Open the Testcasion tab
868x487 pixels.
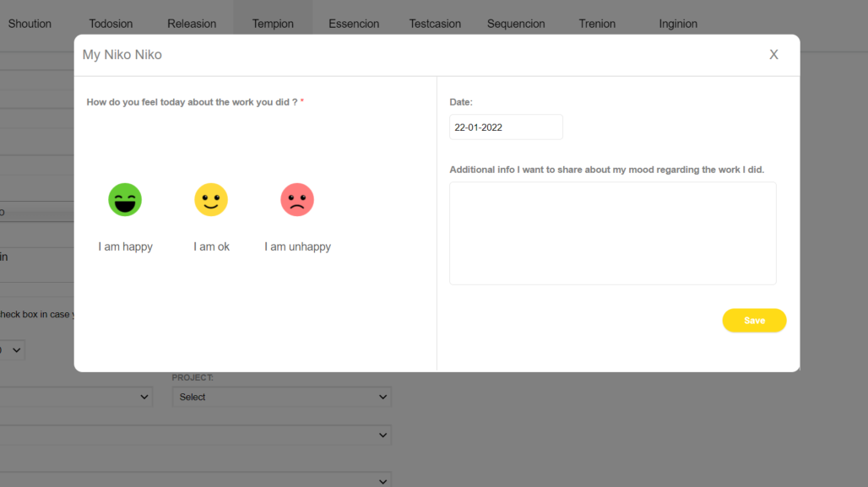click(x=435, y=24)
